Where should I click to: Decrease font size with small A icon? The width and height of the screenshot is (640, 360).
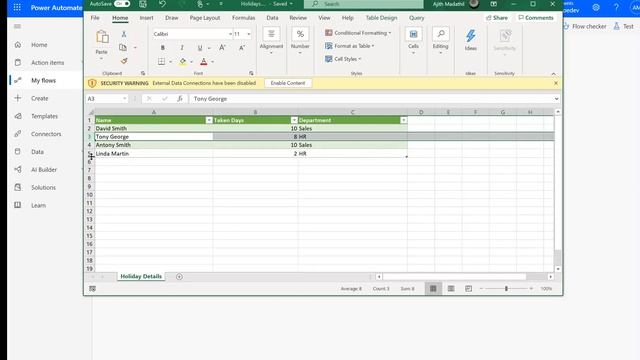click(x=242, y=48)
